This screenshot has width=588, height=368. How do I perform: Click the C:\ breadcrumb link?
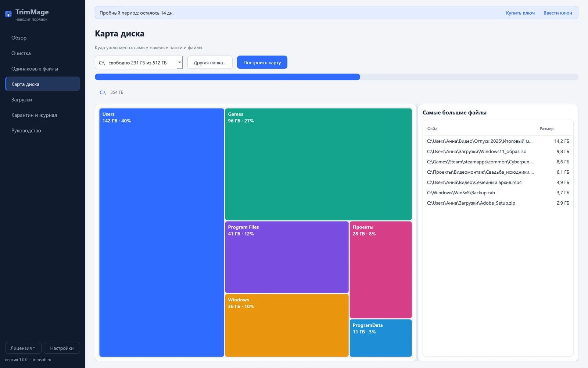103,92
